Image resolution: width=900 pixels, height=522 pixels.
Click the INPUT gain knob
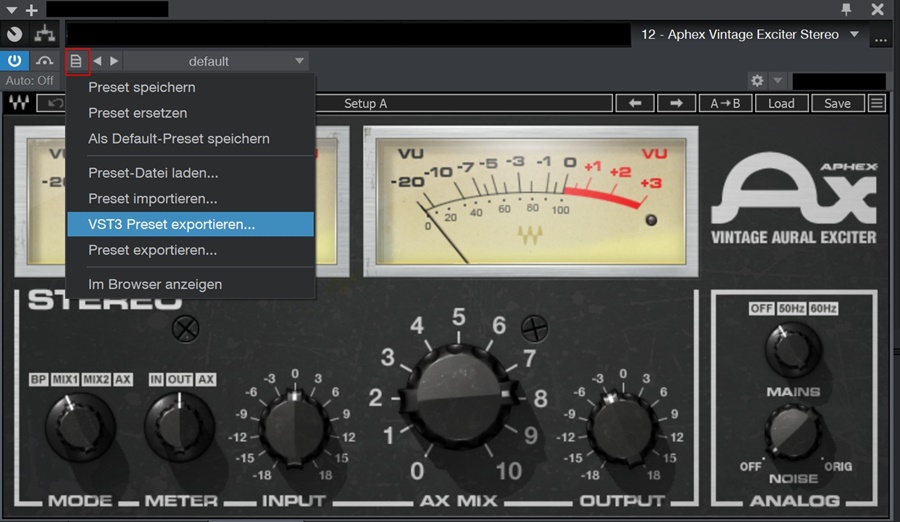294,428
